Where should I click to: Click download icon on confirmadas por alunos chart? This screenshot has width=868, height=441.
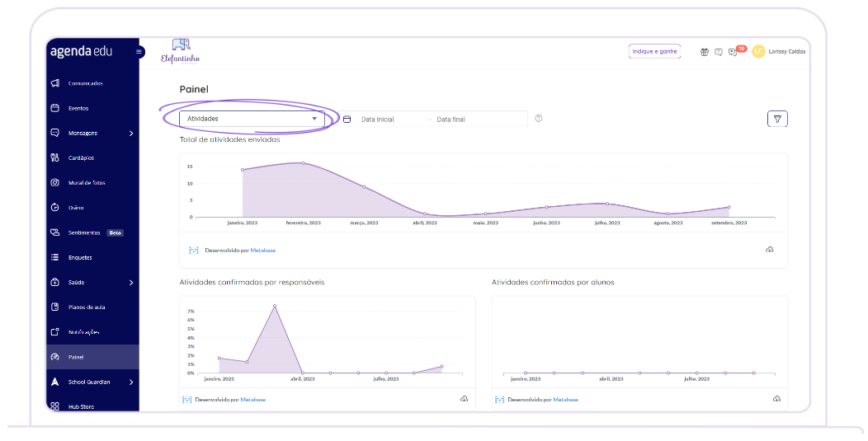[x=776, y=399]
